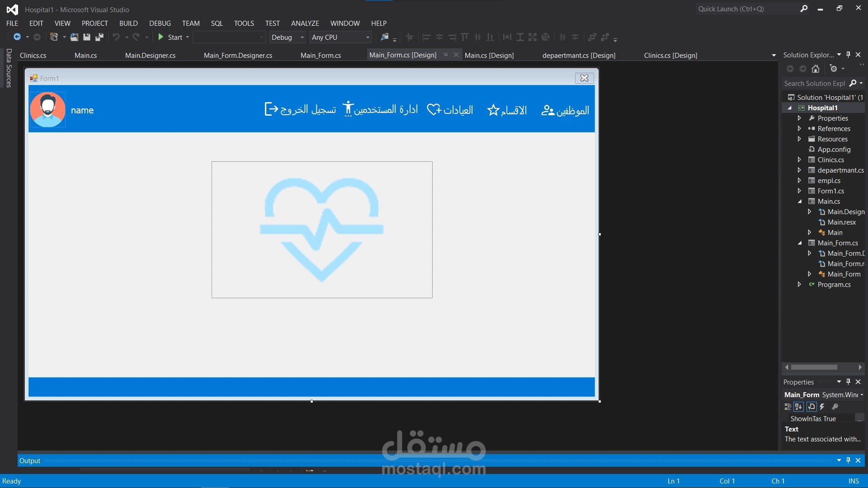Open the Debug configuration dropdown
The width and height of the screenshot is (868, 488).
click(x=302, y=38)
